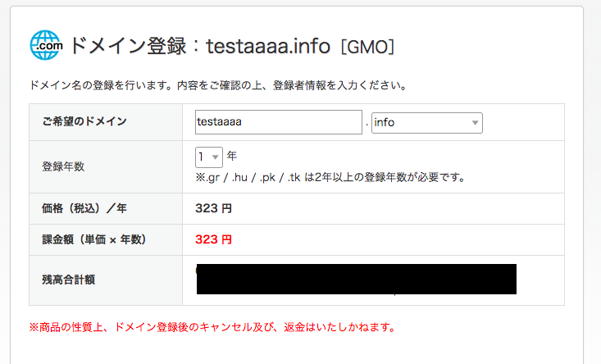
Task: Click the 年 text beside the years dropdown
Action: tap(232, 156)
